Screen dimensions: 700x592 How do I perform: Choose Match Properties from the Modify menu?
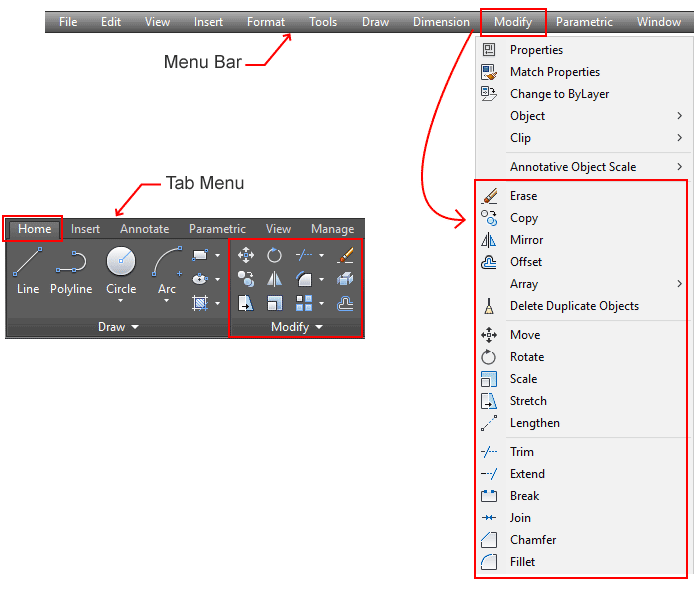583,72
